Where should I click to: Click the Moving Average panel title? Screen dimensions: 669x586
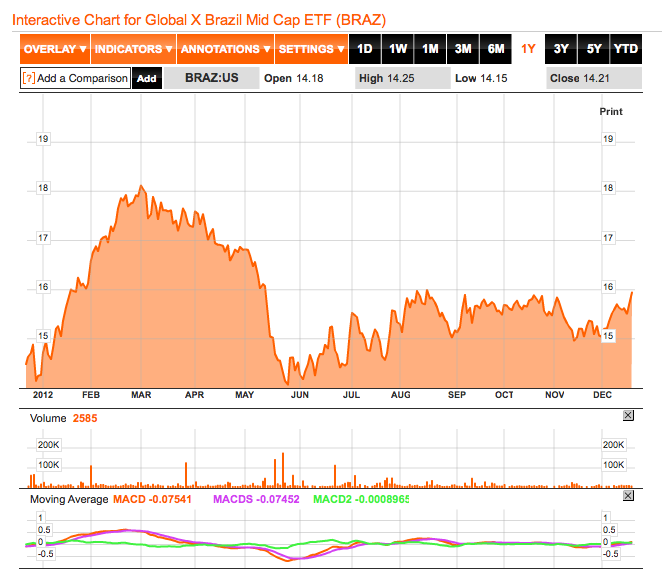point(69,499)
